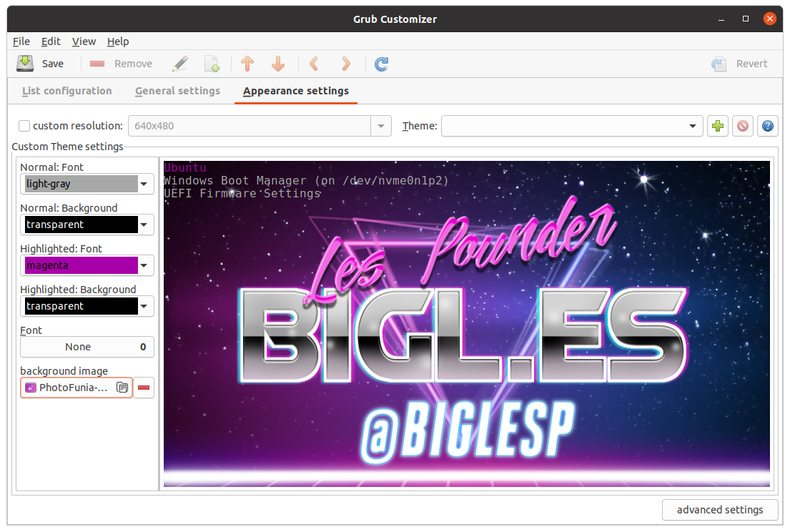790x532 pixels.
Task: Click the pencil edit entry icon
Action: [180, 64]
